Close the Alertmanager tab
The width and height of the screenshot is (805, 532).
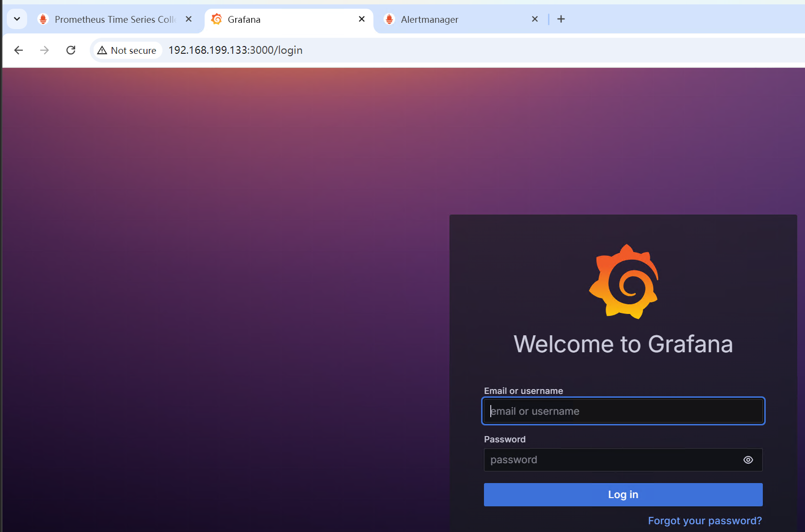535,19
